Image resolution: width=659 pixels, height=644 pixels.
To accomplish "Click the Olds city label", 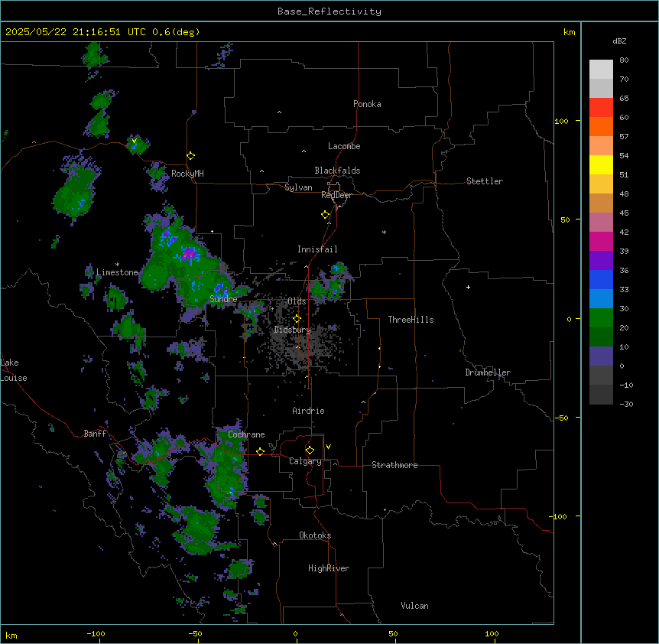I will click(x=297, y=301).
